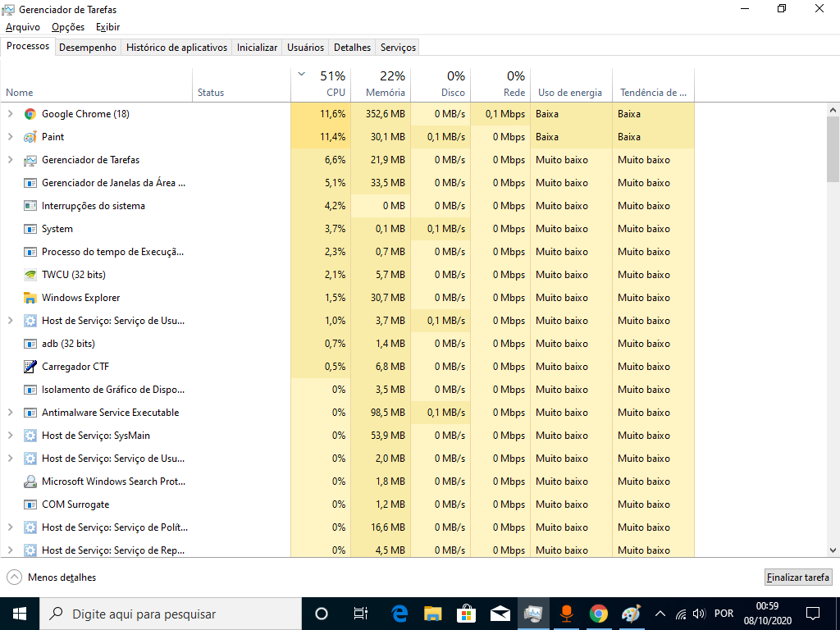Select the Isolamento de Gráfico de Dispo... row
The image size is (840, 630).
(x=348, y=390)
